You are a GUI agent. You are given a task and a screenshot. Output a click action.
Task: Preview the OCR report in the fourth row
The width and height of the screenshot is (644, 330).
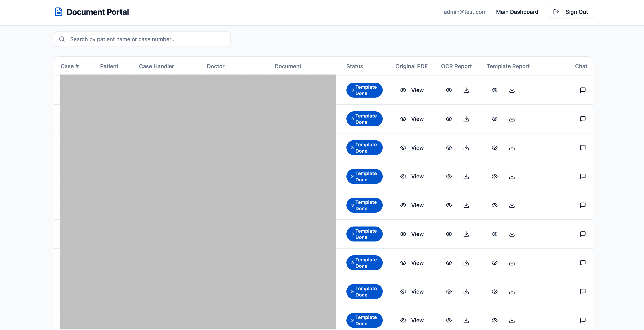tap(449, 176)
